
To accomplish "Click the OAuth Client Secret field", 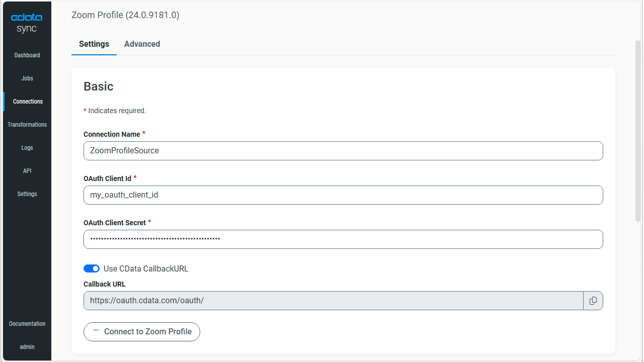I will point(343,239).
